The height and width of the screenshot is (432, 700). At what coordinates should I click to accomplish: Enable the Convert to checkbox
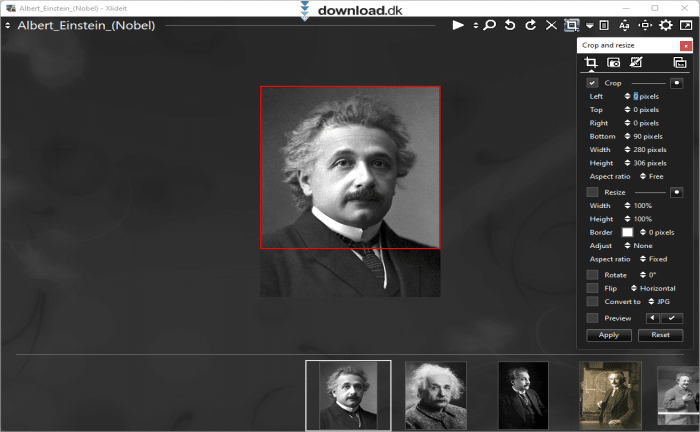click(x=592, y=302)
